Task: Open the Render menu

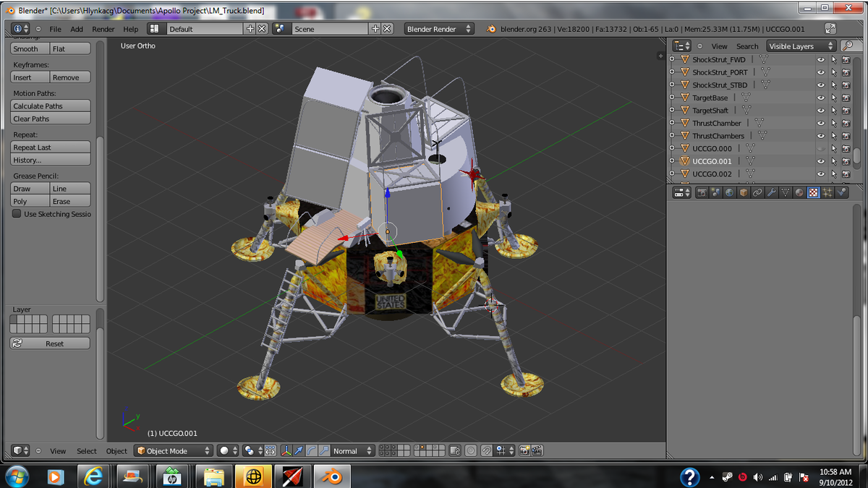Action: point(103,29)
